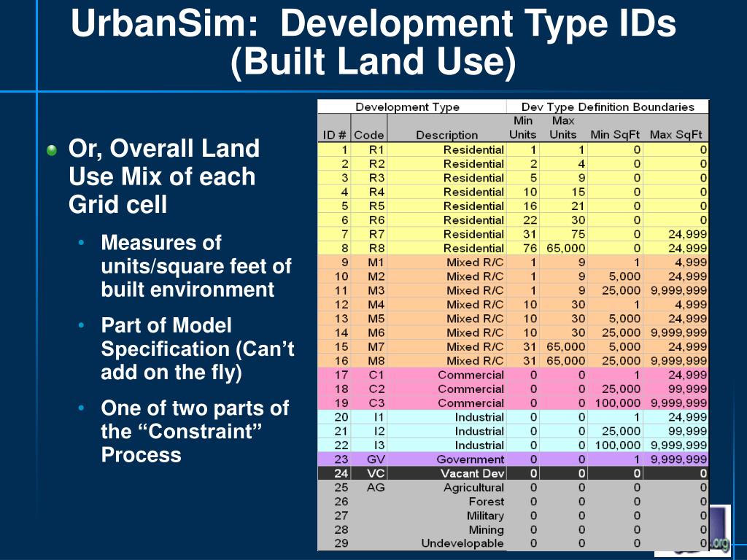Select code cell "M7"
747x560 pixels.
(368, 346)
